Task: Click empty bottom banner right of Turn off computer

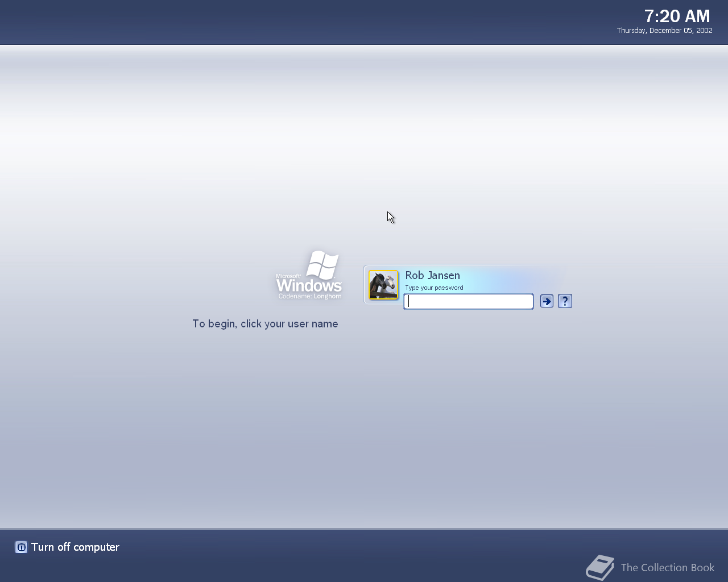Action: click(341, 554)
